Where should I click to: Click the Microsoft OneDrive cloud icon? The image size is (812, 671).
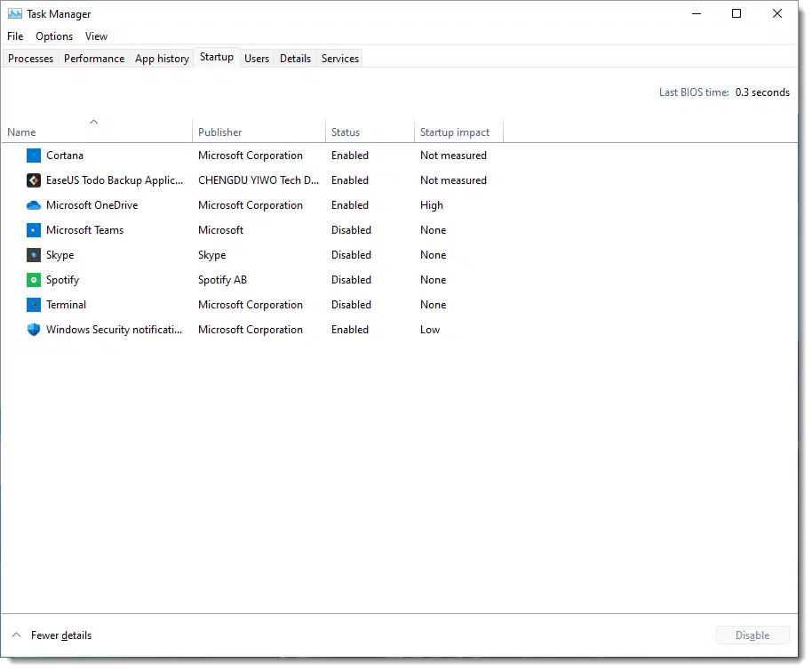(x=34, y=205)
